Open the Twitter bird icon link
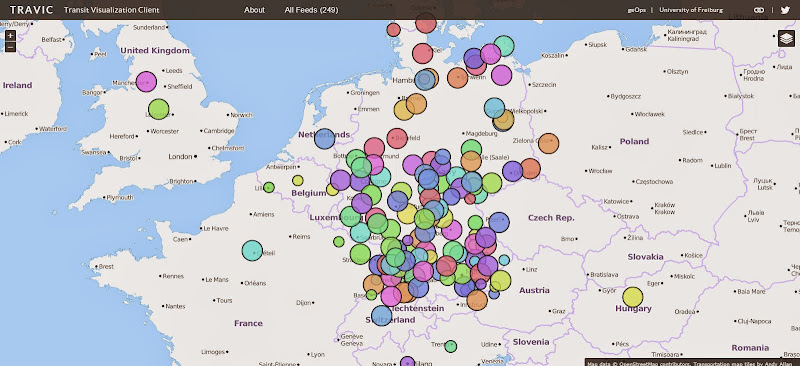The image size is (800, 366). 785,10
